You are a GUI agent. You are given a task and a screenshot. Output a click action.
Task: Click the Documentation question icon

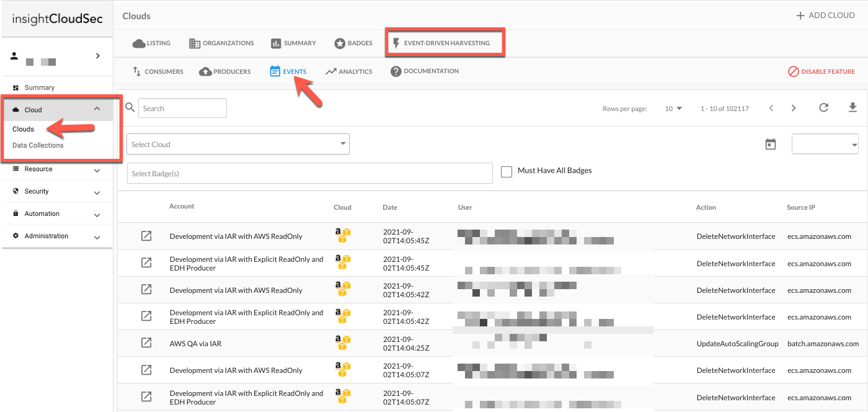coord(396,71)
